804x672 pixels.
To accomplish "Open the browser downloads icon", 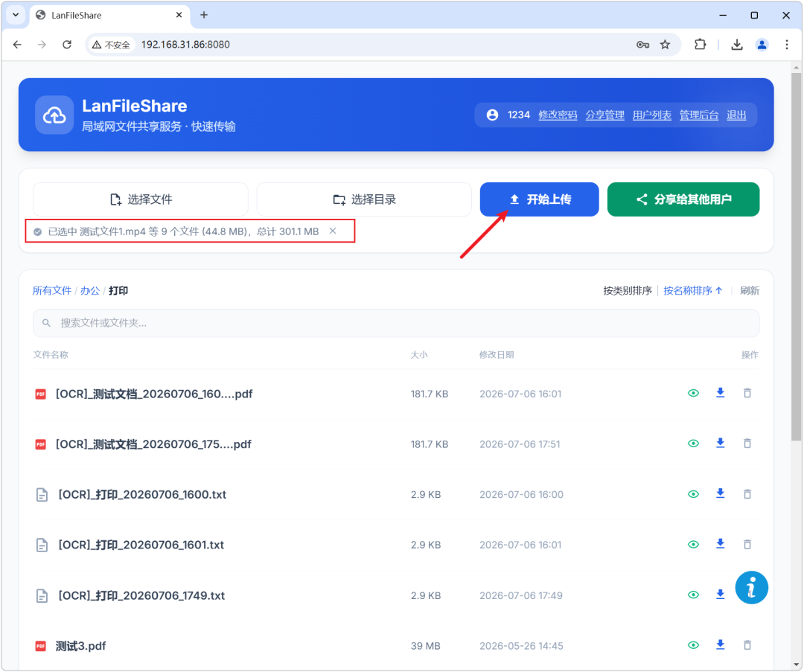I will [737, 45].
